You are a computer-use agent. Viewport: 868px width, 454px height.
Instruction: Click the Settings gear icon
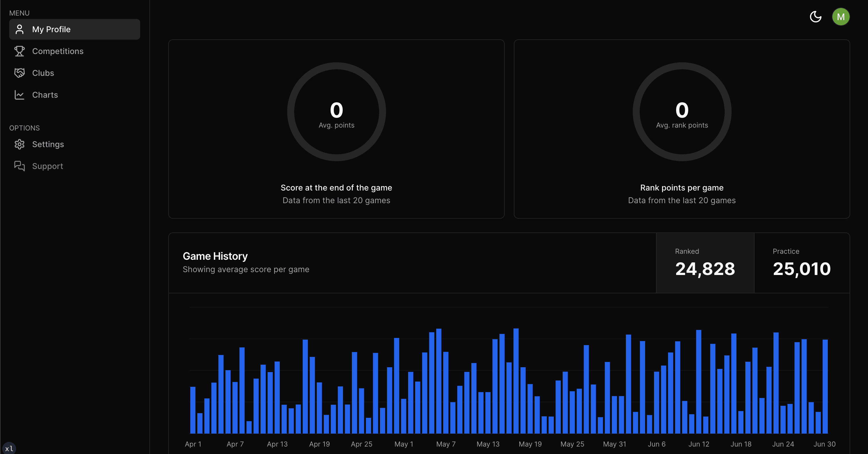(x=20, y=144)
